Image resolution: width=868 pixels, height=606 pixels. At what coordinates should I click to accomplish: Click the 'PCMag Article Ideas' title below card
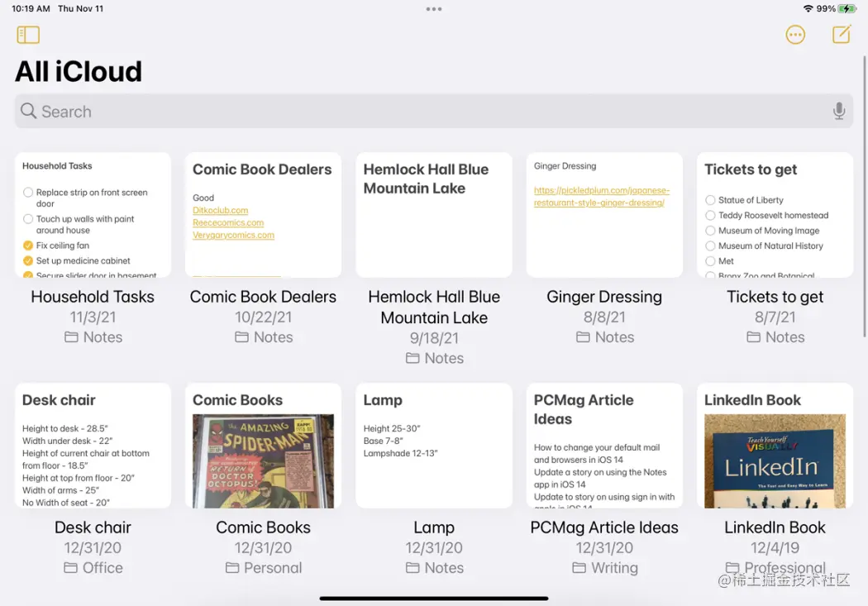(x=604, y=527)
